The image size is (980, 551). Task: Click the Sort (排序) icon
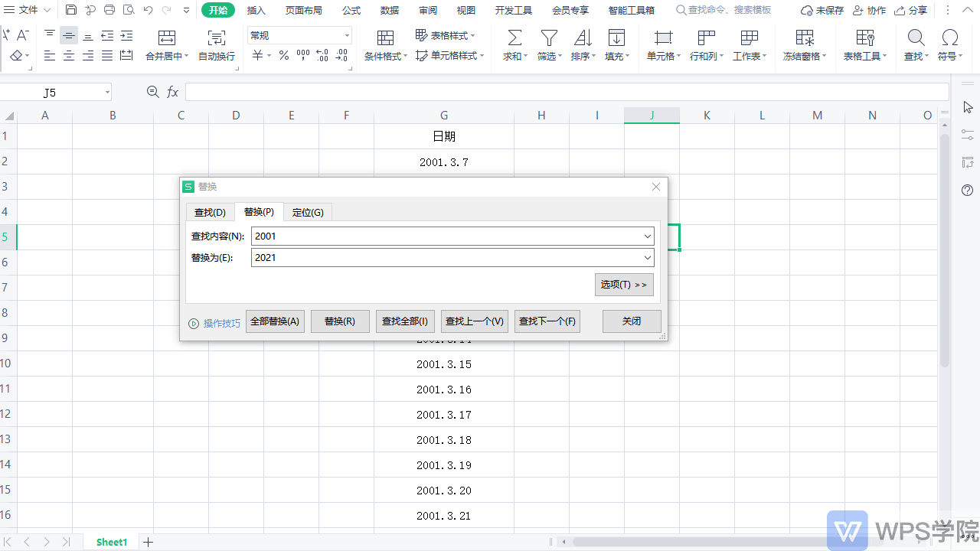[583, 38]
